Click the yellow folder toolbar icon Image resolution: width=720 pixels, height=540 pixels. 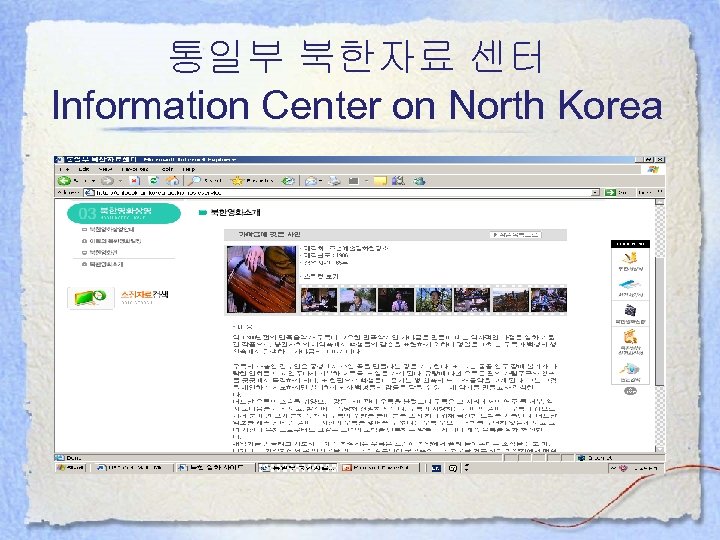pyautogui.click(x=380, y=181)
